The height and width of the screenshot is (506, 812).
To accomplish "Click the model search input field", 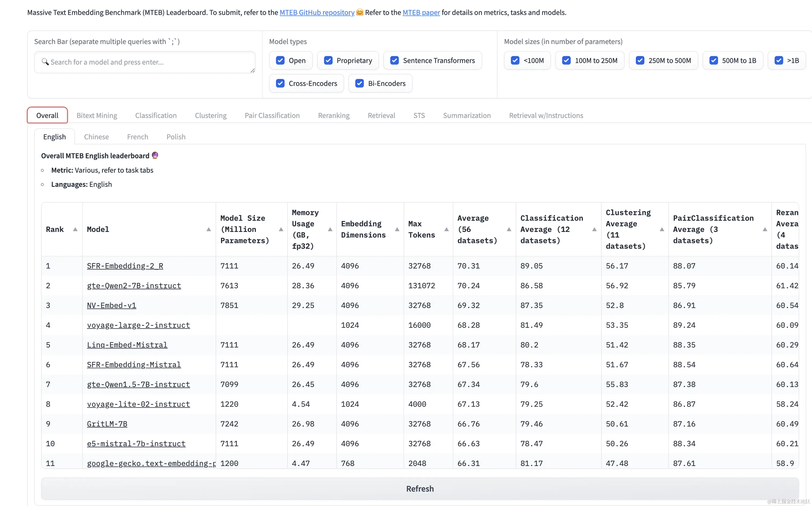I will [144, 62].
